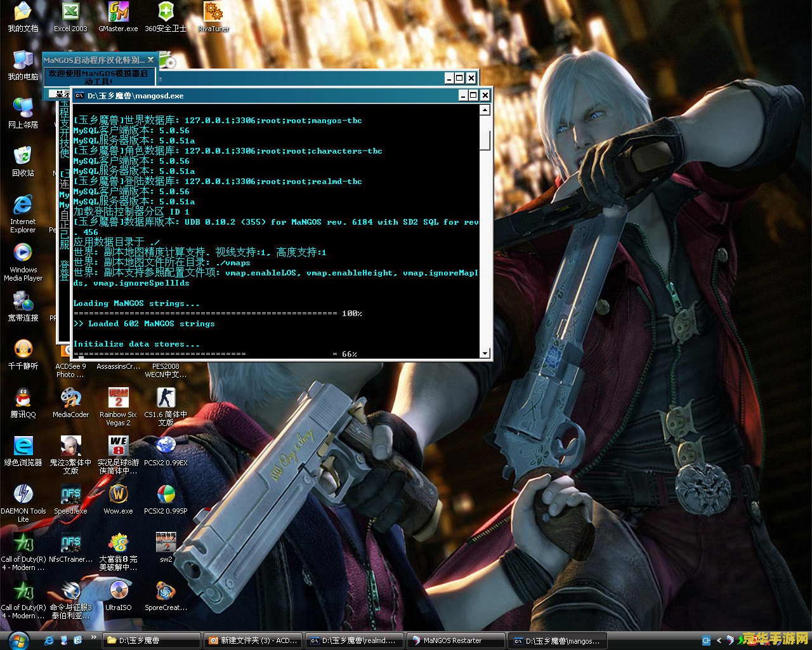
Task: Launch the Excel 2003 desktop shortcut
Action: pos(70,17)
